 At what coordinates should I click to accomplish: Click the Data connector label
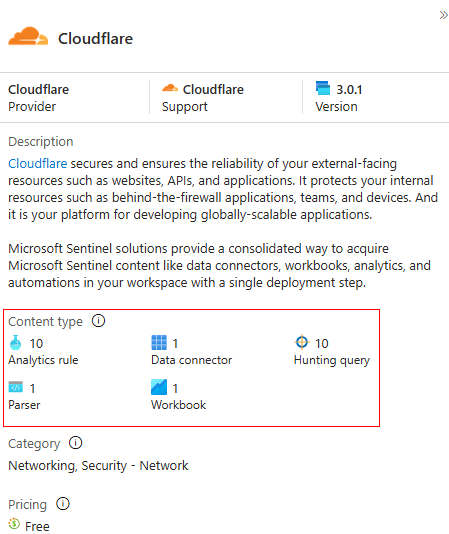click(191, 360)
